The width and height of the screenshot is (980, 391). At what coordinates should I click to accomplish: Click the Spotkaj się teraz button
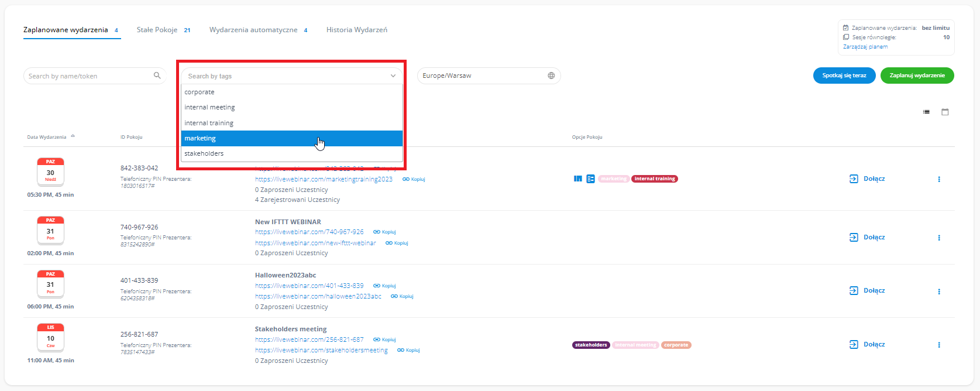[x=844, y=76]
